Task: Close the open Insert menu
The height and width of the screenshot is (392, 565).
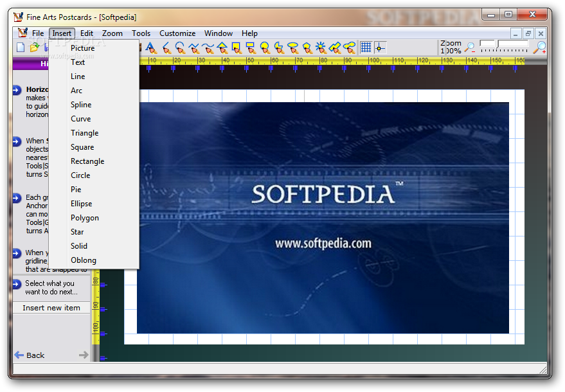Action: point(62,33)
